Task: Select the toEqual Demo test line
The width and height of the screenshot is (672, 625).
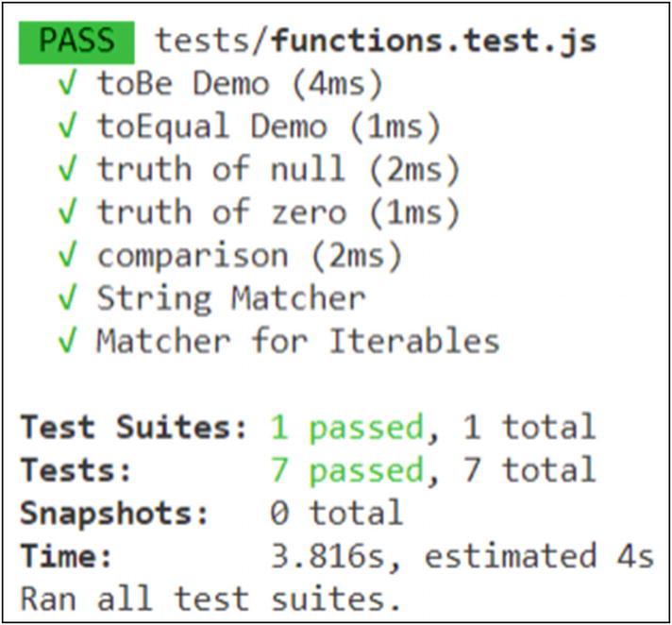Action: pyautogui.click(x=211, y=127)
